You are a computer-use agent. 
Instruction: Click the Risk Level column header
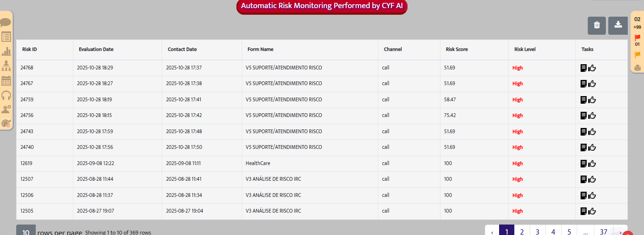click(525, 49)
